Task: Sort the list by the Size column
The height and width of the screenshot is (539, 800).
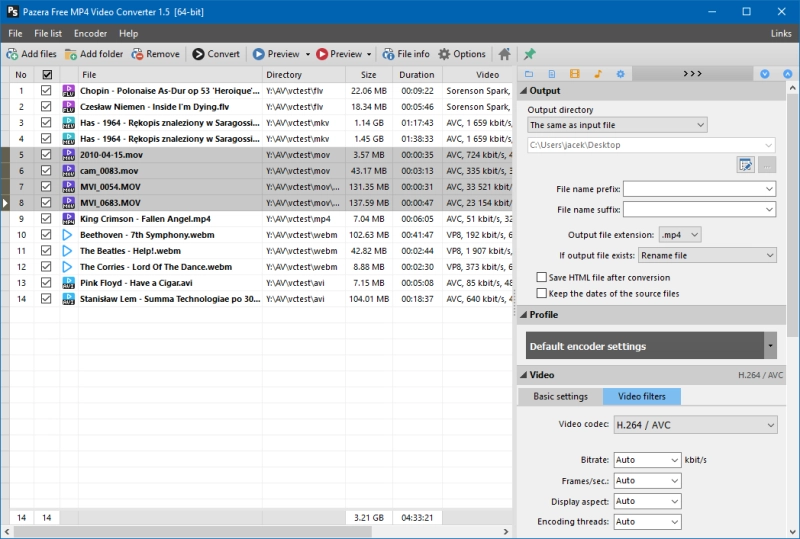Action: (x=368, y=75)
